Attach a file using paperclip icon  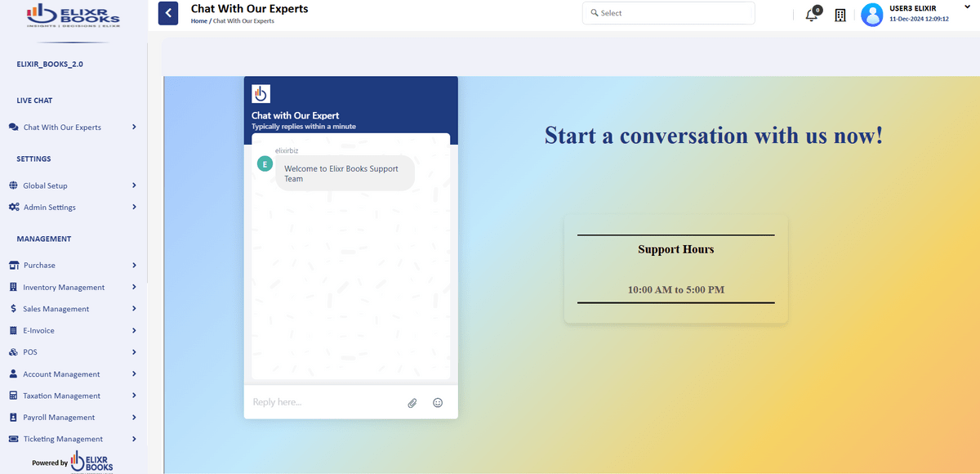tap(412, 403)
